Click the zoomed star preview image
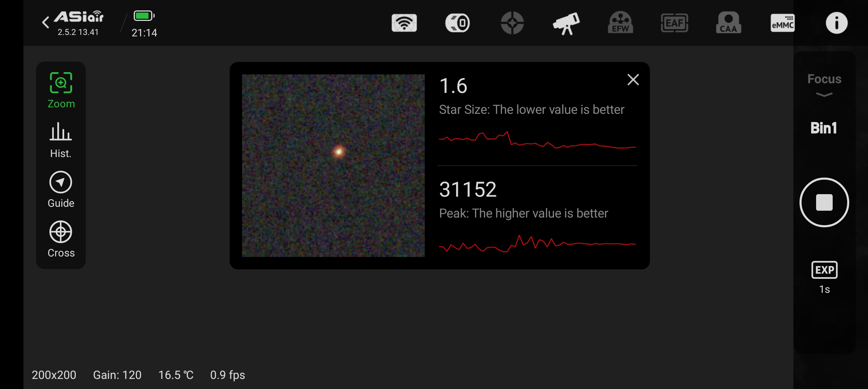 pos(333,166)
